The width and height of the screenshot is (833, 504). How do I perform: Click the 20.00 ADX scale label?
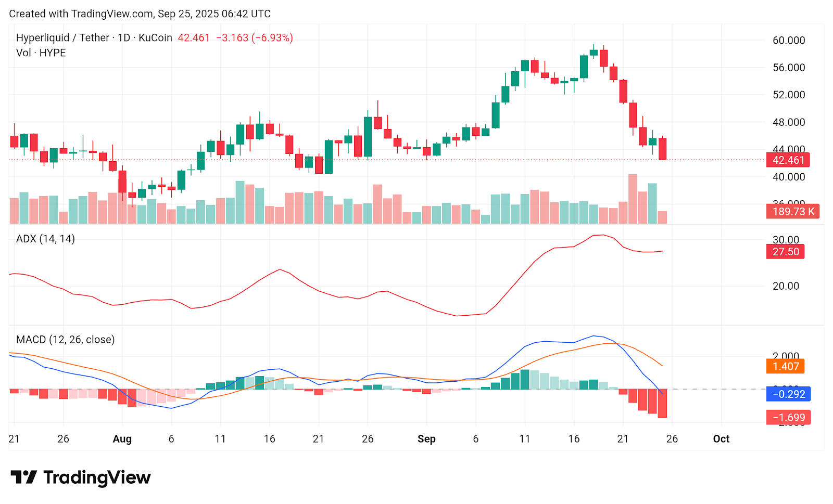point(786,286)
